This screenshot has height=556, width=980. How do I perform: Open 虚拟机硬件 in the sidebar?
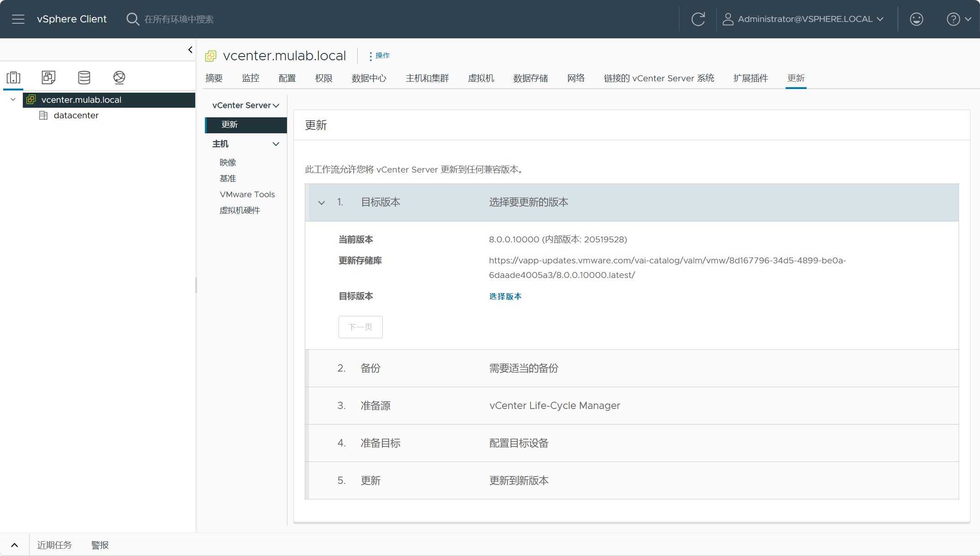(240, 210)
